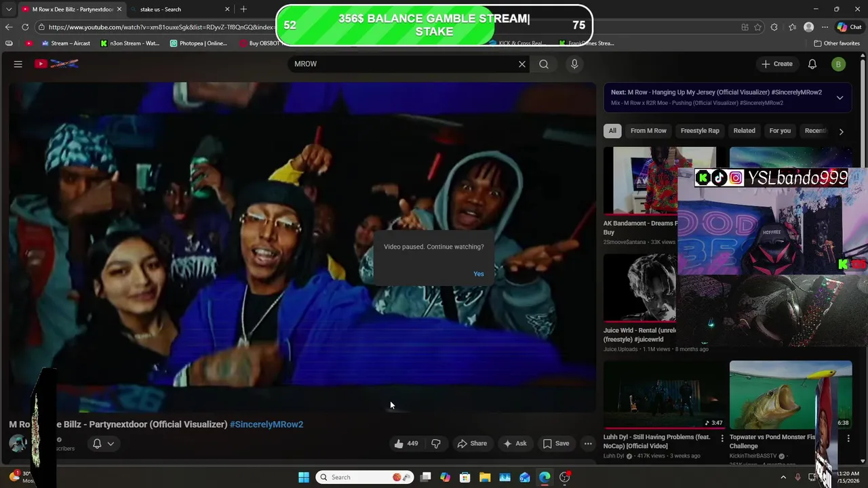Open the tab actions dropdown
Viewport: 868px width, 488px height.
coord(9,9)
